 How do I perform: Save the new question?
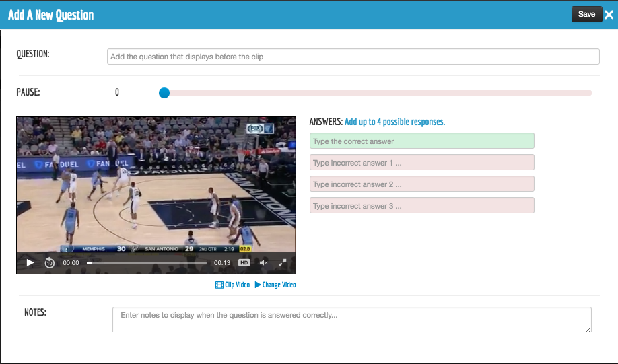(x=586, y=14)
